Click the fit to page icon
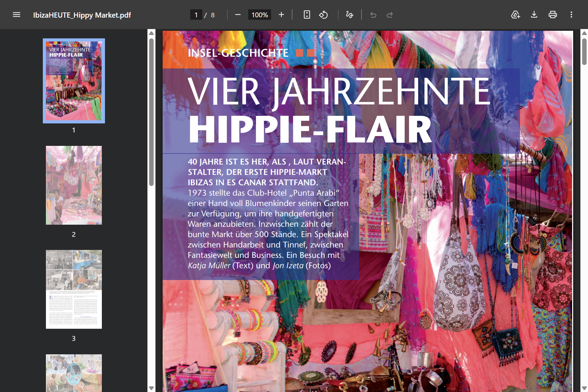588x392 pixels. (x=307, y=15)
